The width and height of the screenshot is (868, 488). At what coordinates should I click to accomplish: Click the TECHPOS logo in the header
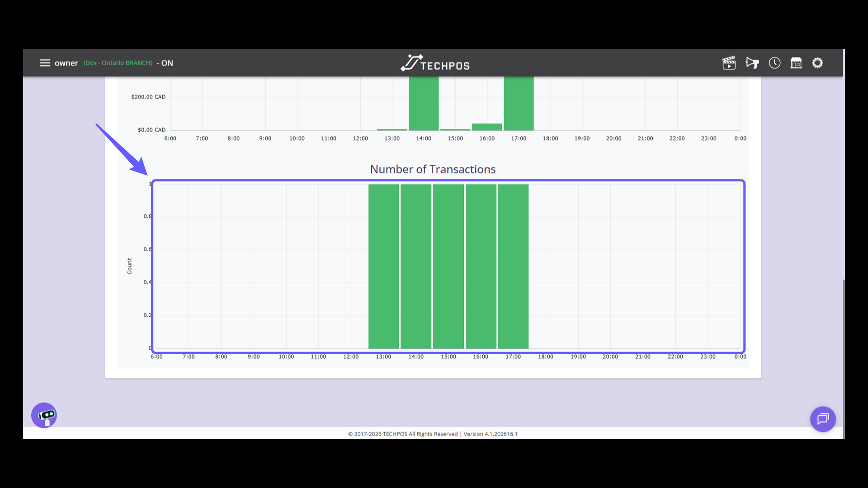click(x=434, y=63)
